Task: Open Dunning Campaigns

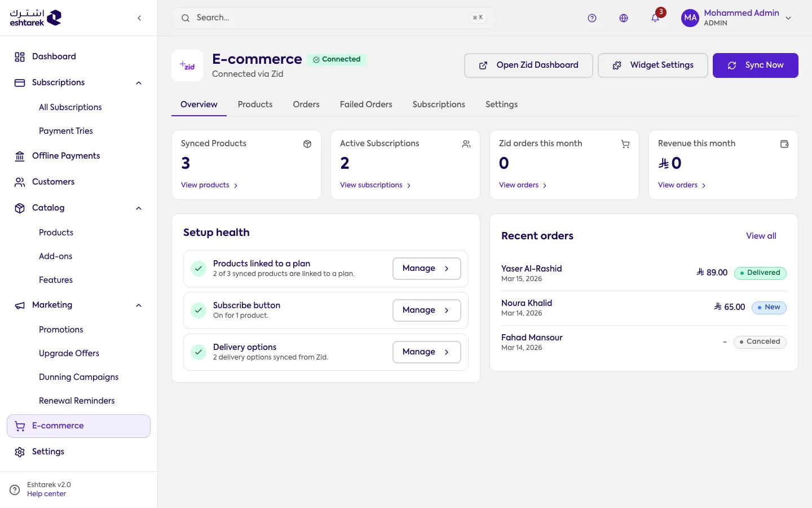Action: pyautogui.click(x=79, y=377)
